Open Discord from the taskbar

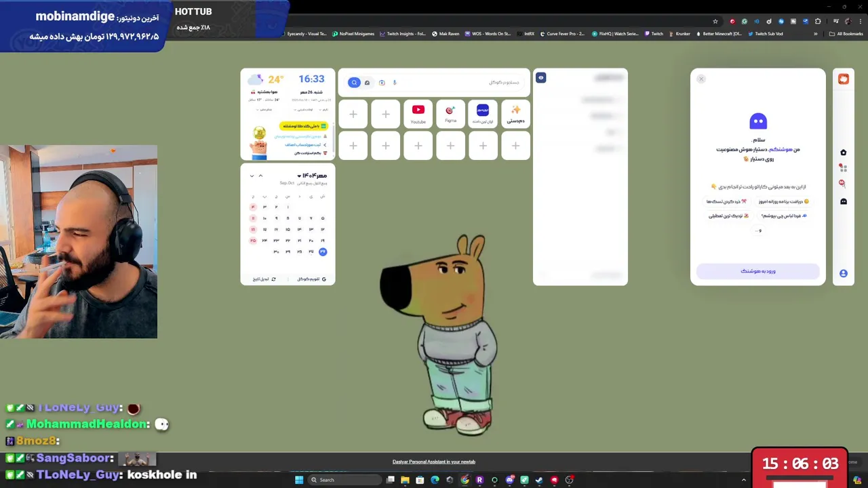[509, 480]
